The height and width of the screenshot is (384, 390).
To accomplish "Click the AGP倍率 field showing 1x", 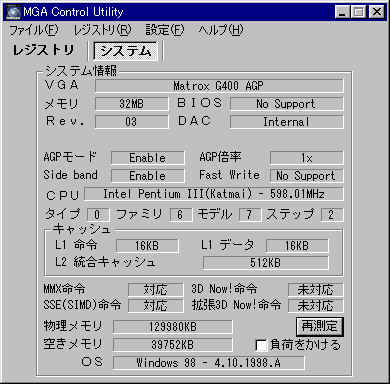I will (306, 158).
